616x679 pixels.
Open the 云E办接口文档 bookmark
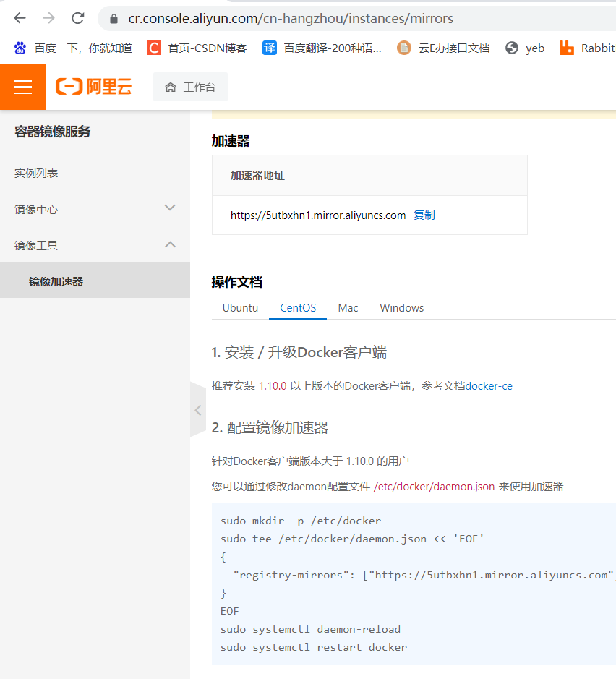pos(443,48)
